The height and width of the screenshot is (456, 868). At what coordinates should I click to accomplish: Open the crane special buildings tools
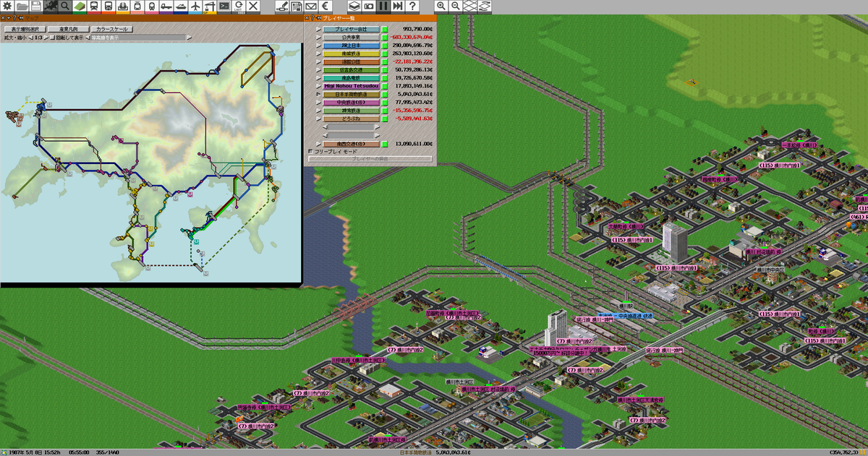coord(209,7)
